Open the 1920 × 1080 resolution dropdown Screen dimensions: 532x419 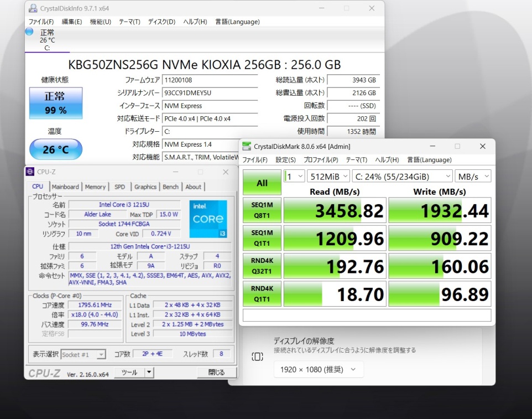(319, 369)
